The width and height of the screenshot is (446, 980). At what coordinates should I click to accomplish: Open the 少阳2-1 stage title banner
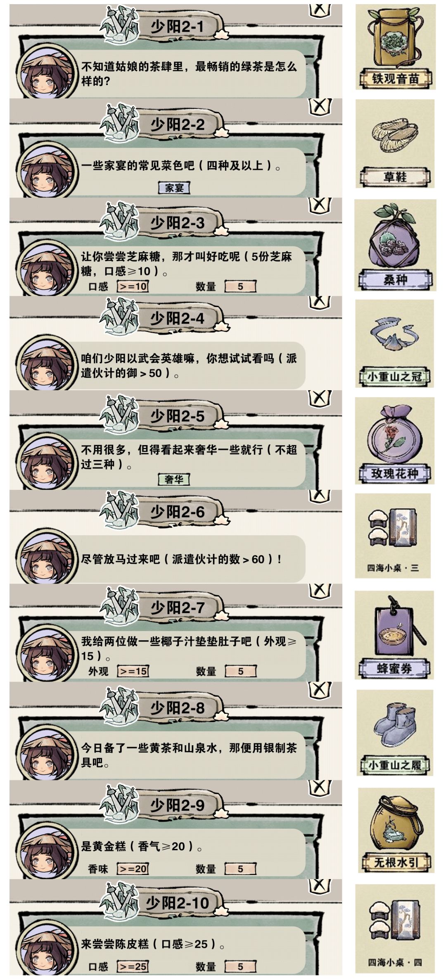pyautogui.click(x=178, y=27)
